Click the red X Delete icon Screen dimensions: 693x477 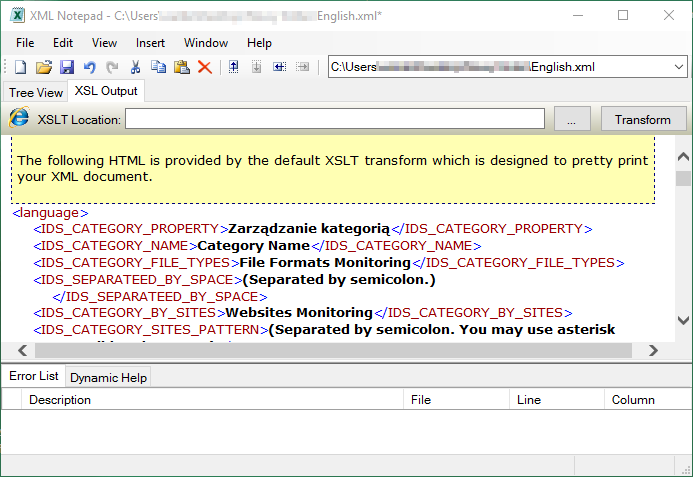click(205, 67)
